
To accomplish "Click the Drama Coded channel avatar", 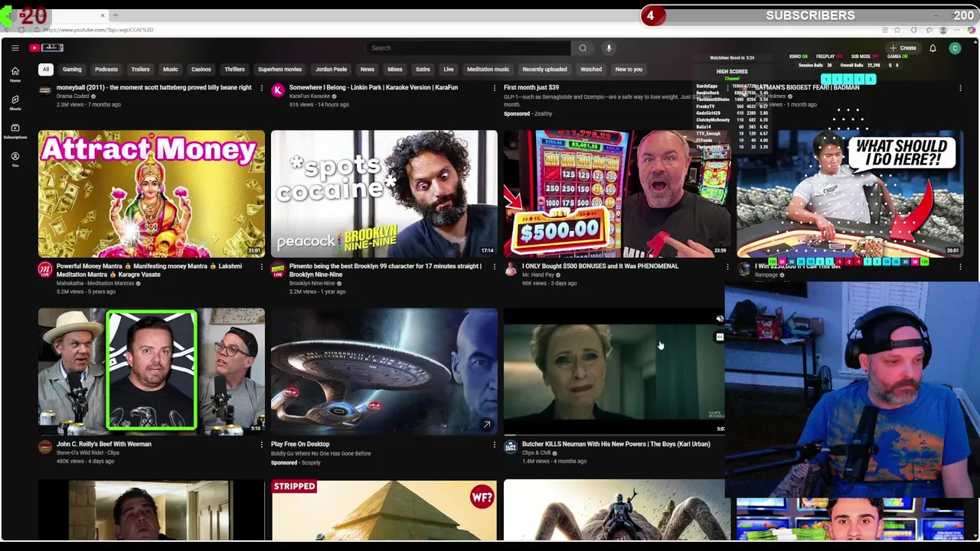I will 45,91.
